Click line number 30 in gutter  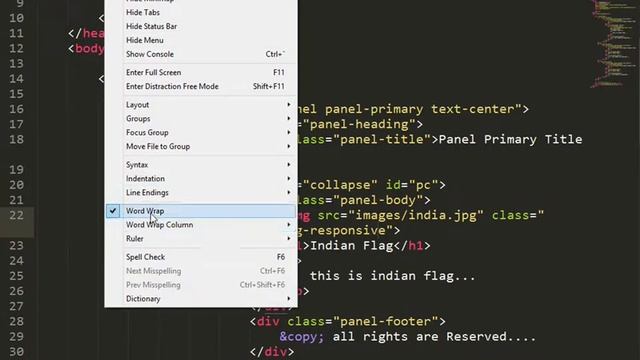pos(17,351)
